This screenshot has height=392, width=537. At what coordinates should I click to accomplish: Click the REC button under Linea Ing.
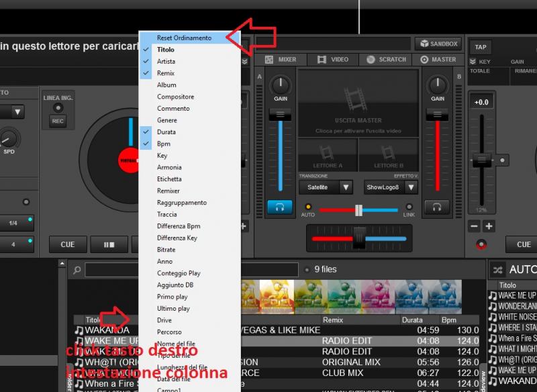point(58,121)
